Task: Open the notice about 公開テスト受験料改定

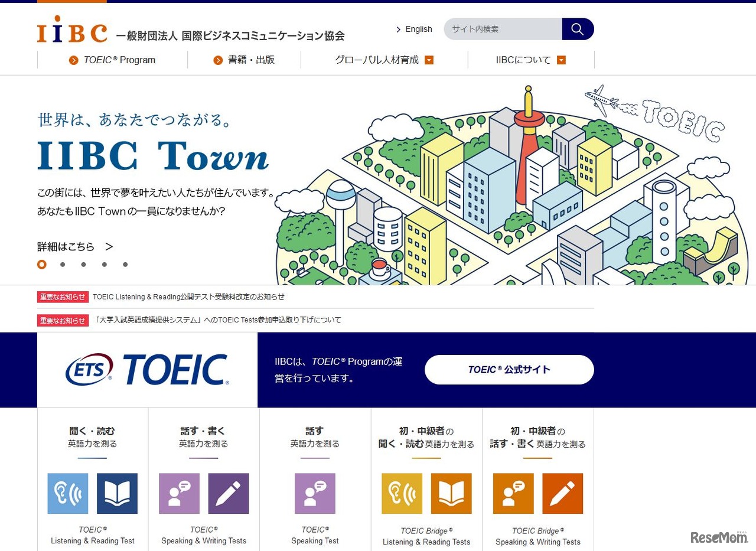Action: coord(188,297)
